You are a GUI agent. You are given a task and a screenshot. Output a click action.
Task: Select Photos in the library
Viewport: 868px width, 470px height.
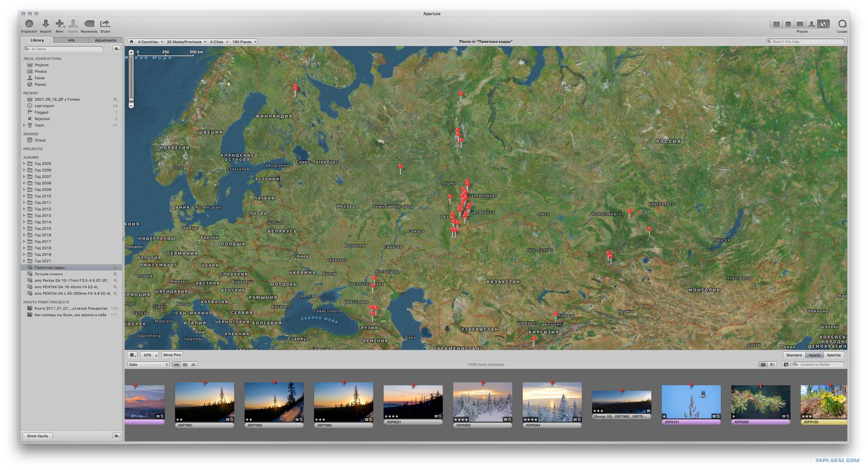[x=71, y=71]
